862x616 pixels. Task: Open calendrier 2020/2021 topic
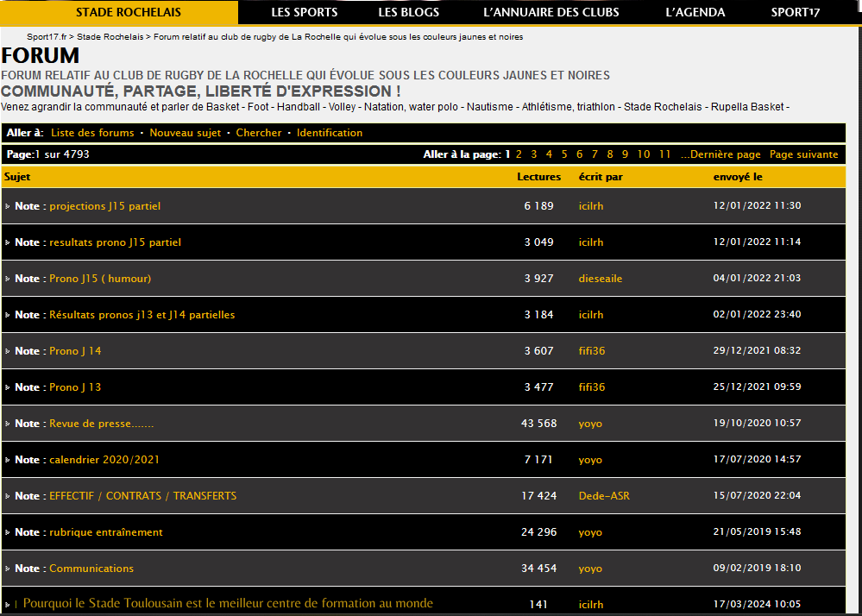click(104, 460)
